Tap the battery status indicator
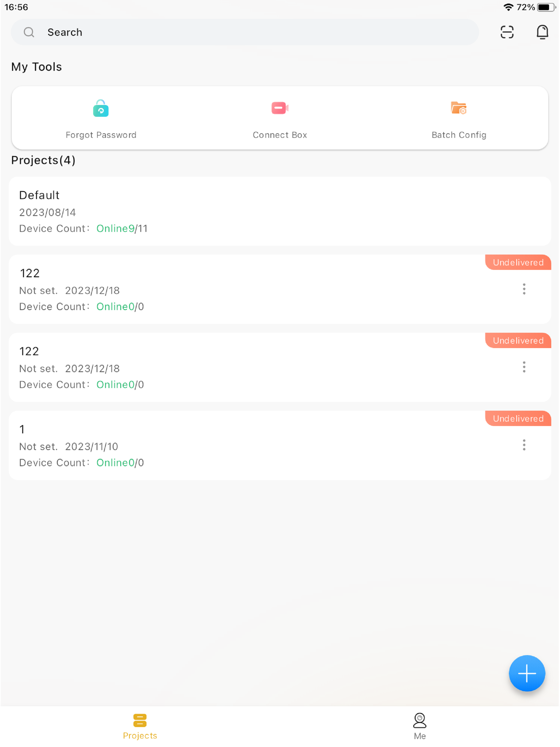Viewport: 560px width, 747px height. [546, 7]
